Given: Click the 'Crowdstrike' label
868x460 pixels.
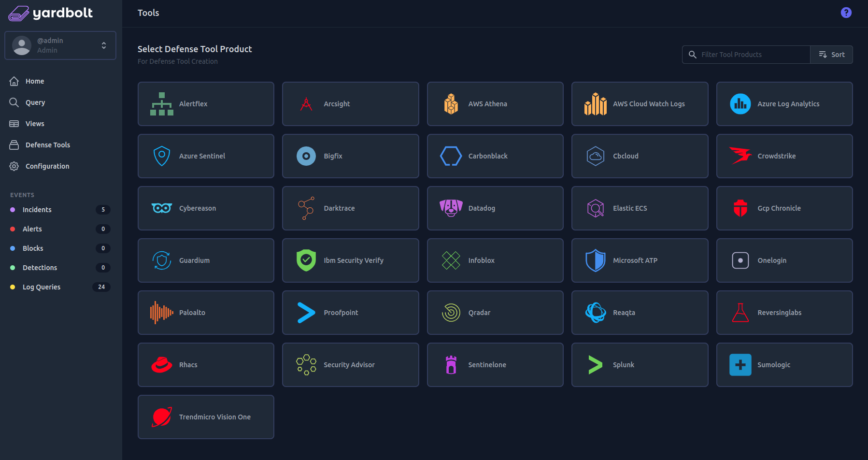Looking at the screenshot, I should click(776, 156).
